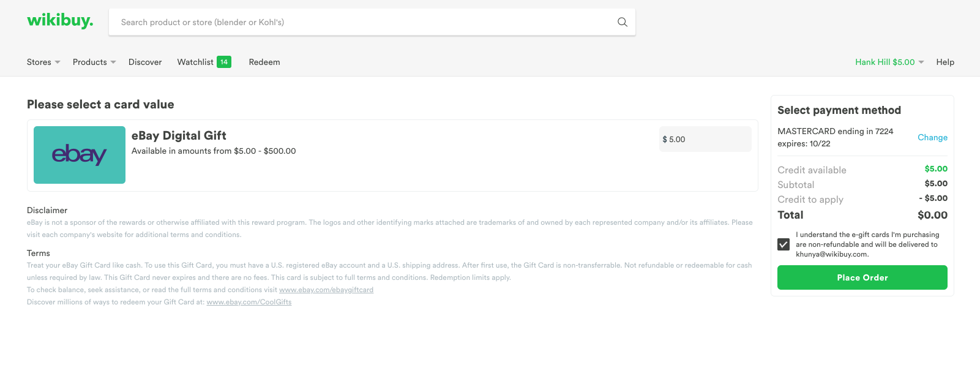Uncheck the non-refundable e-gift acknowledgment checkbox
The width and height of the screenshot is (980, 373).
[784, 244]
